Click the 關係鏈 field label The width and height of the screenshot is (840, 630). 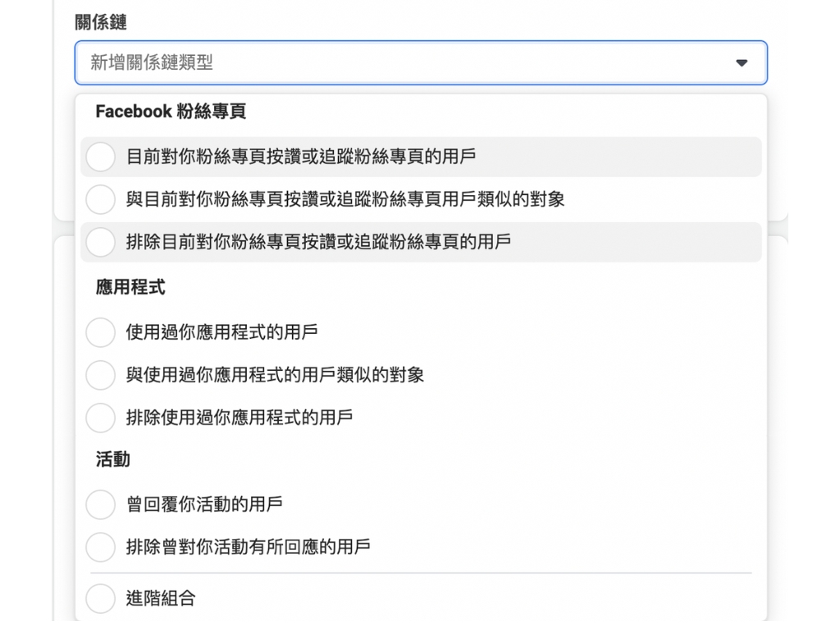click(101, 23)
